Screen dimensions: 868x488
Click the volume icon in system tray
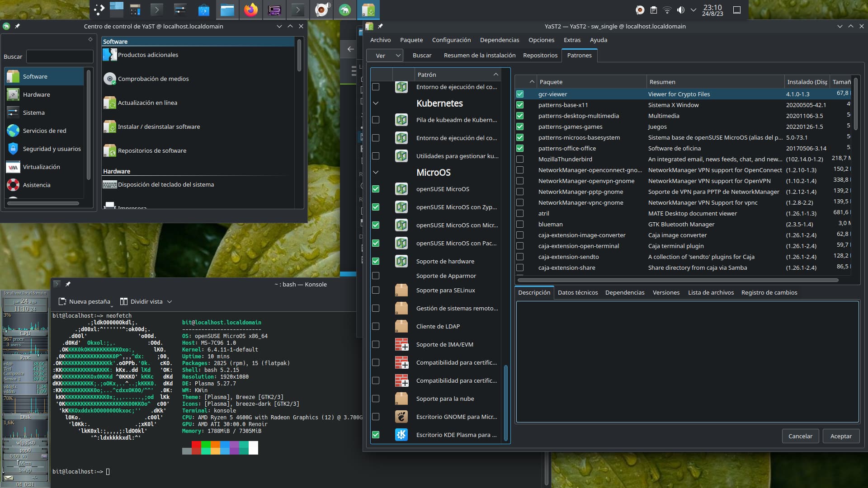pyautogui.click(x=680, y=10)
